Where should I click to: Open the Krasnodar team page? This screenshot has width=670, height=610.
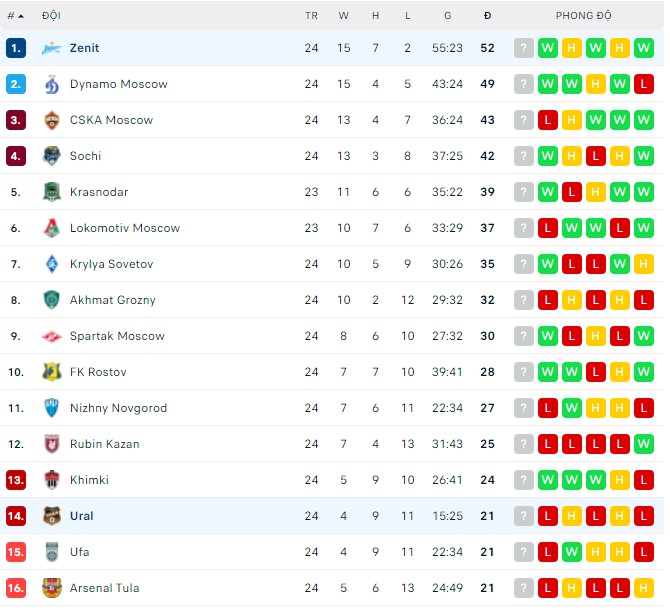[x=99, y=192]
